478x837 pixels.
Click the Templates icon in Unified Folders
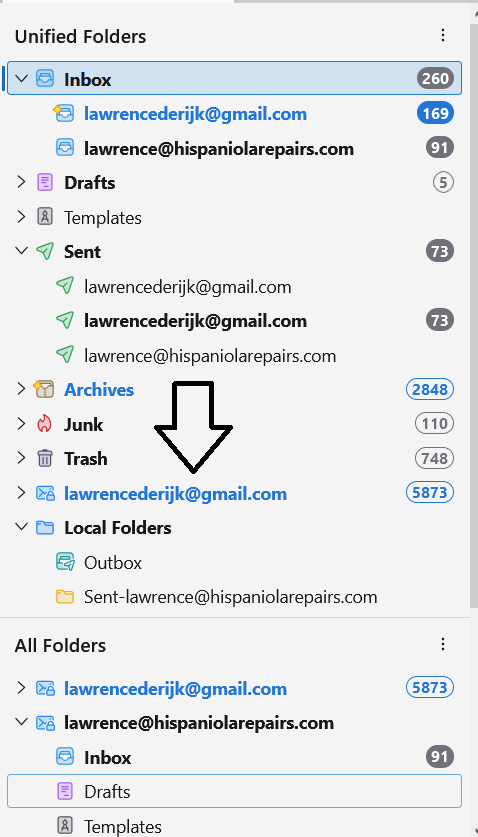pyautogui.click(x=44, y=217)
